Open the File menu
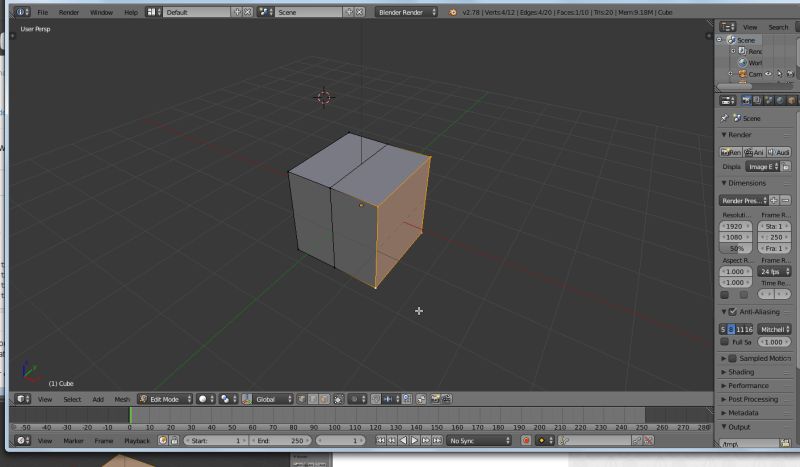Viewport: 800px width, 467px height. pyautogui.click(x=43, y=12)
